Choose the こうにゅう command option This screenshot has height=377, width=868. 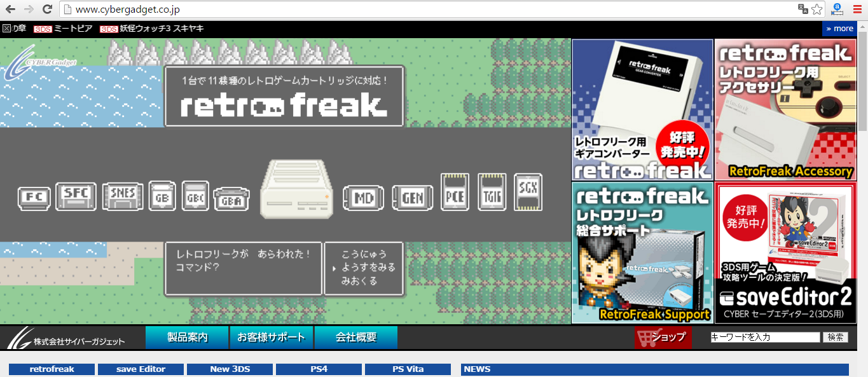(x=364, y=254)
